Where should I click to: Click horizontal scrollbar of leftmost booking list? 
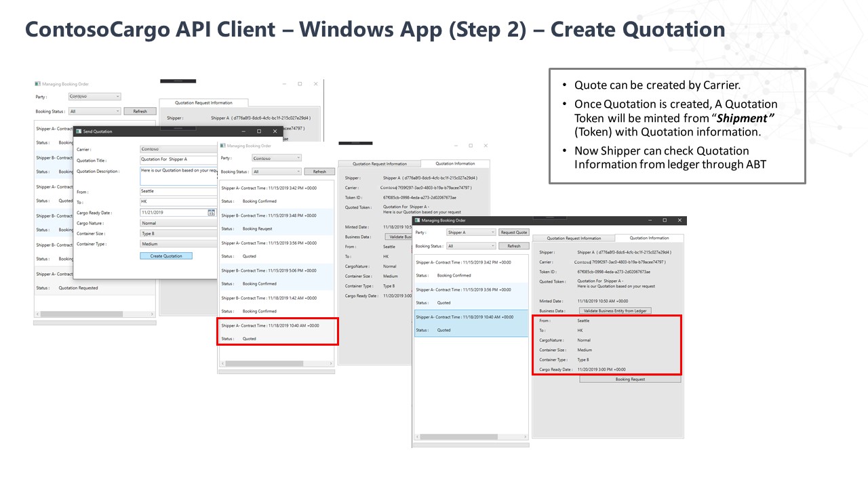point(95,314)
